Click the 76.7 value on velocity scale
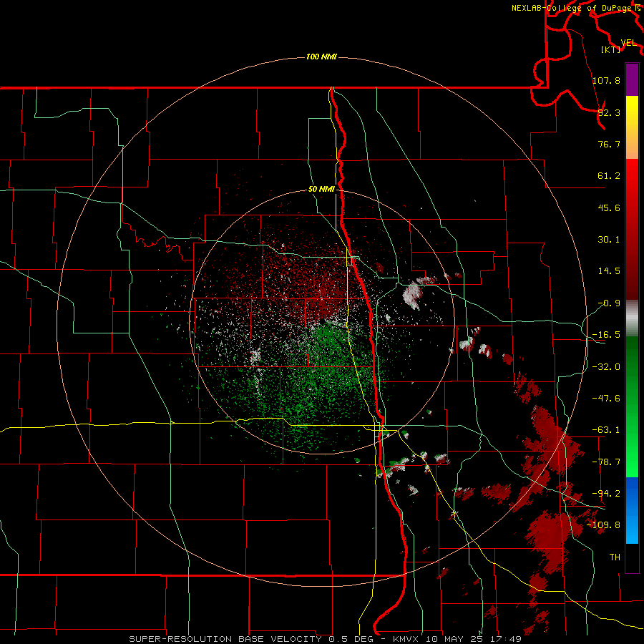This screenshot has width=644, height=644. tap(609, 144)
